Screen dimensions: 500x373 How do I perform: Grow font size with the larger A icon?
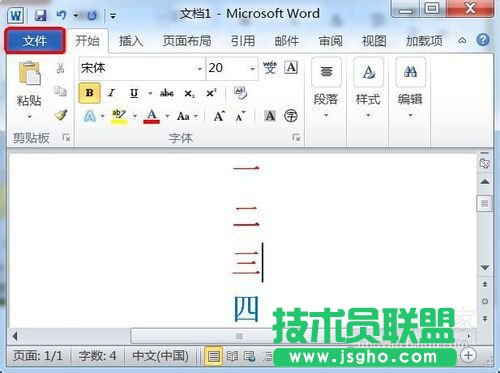(x=219, y=116)
